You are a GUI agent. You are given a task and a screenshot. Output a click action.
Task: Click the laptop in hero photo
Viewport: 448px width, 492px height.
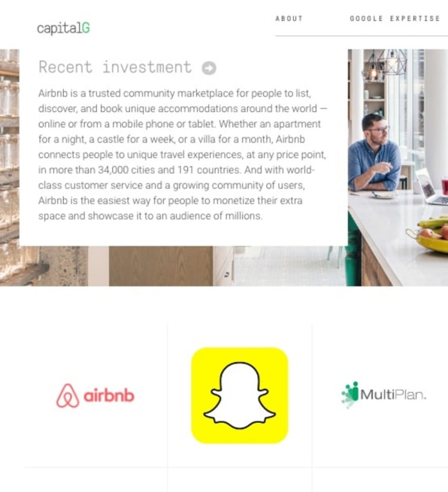pos(432,187)
